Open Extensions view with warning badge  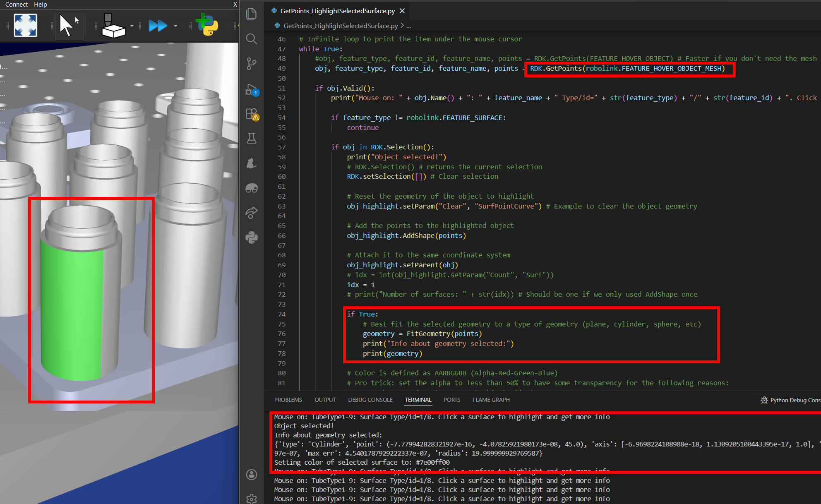coord(252,114)
